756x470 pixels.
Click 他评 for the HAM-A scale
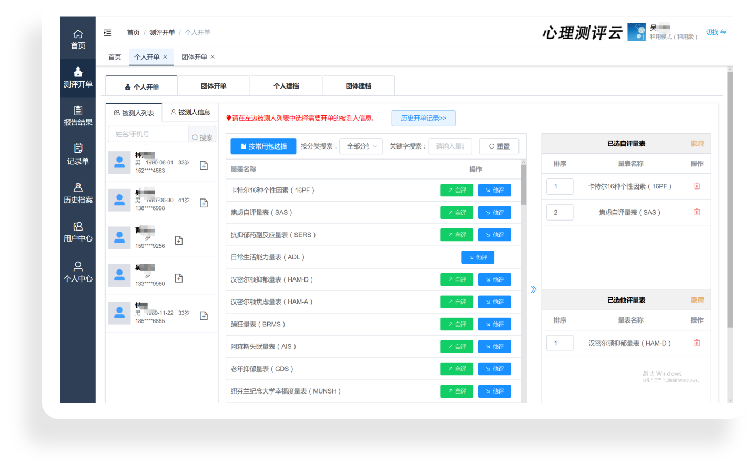(x=494, y=302)
